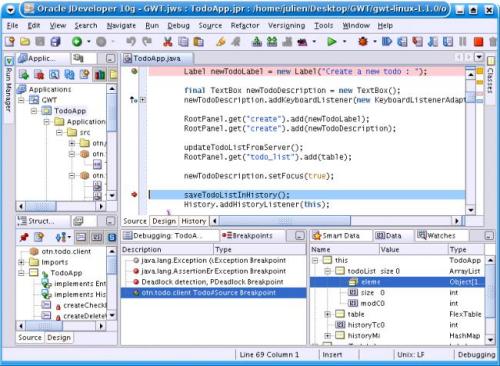Click the magnifier icon in Applications navigator toolbar
This screenshot has height=366, width=500.
pos(54,74)
